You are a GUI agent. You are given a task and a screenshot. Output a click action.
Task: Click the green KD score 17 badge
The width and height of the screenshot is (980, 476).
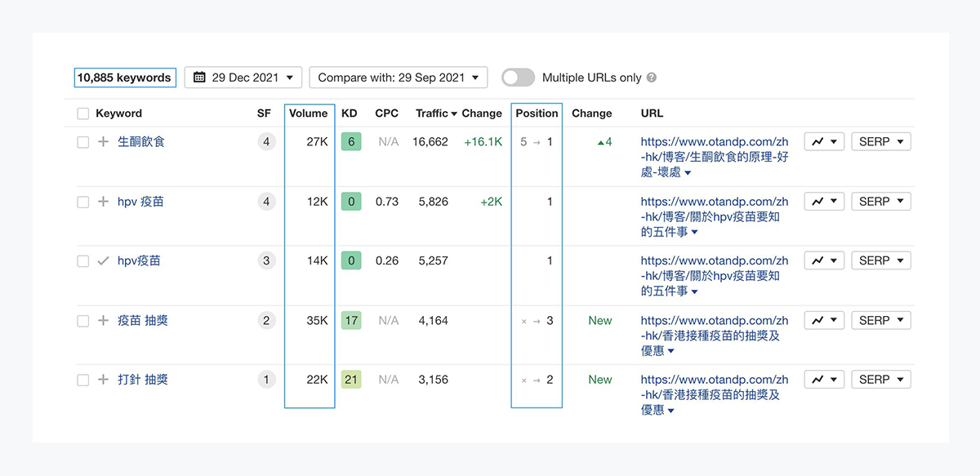pos(351,321)
